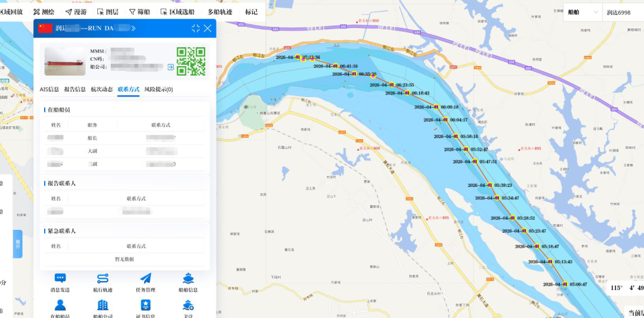Click the search field containing 润达6998
Viewport: 644px width, 318px height.
tap(623, 13)
